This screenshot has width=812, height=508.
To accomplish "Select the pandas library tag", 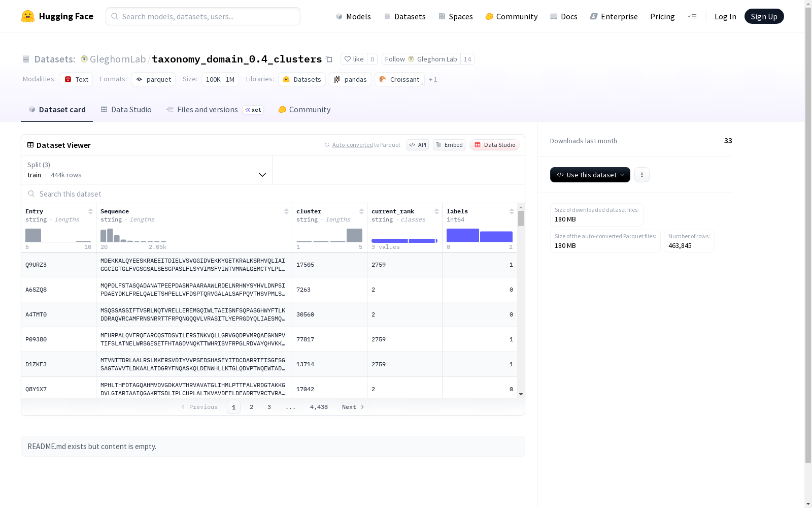I will [x=350, y=79].
